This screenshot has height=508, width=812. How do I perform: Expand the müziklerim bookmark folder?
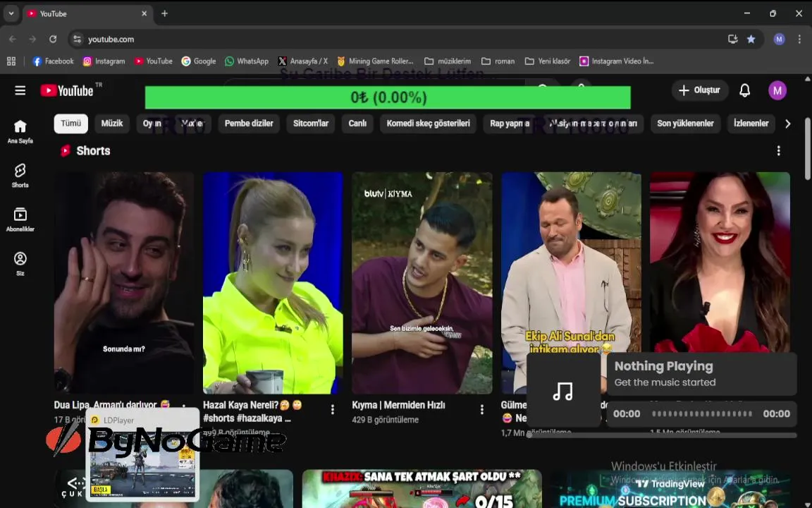[x=448, y=61]
